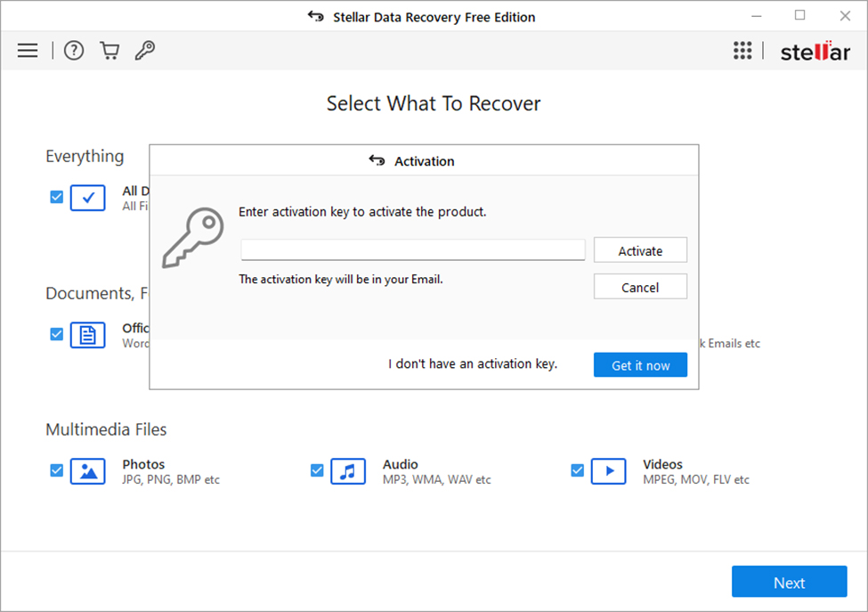Open the hamburger menu
Screen dimensions: 868x612
27,50
